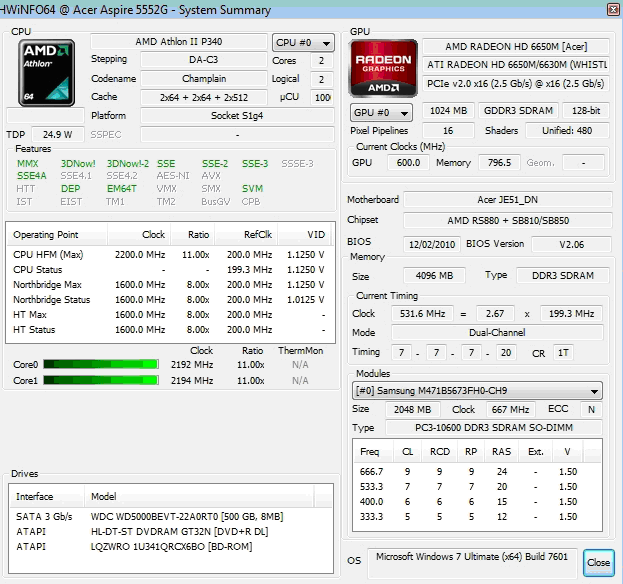The width and height of the screenshot is (623, 584).
Task: Click the Core0 usage bar
Action: 100,365
